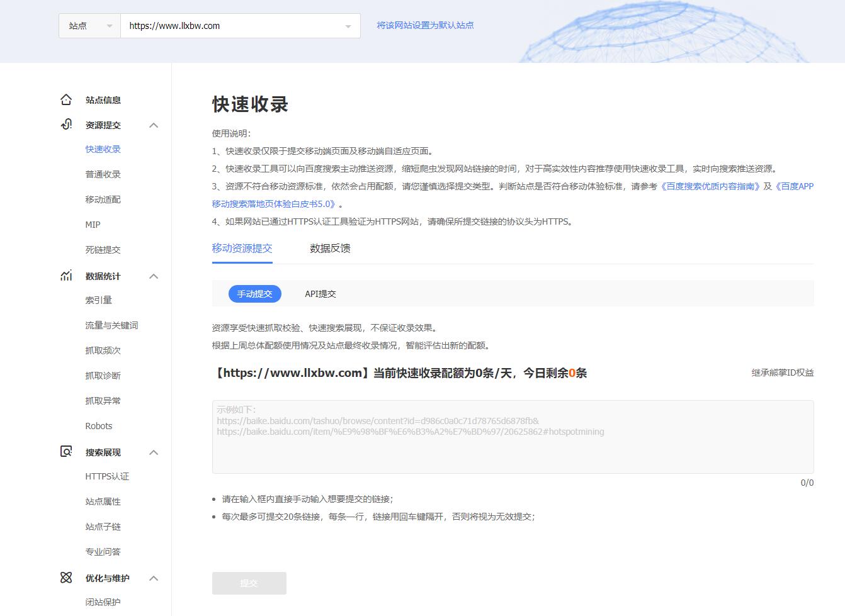Open 站点属性 sidebar item
The image size is (845, 616).
(103, 501)
